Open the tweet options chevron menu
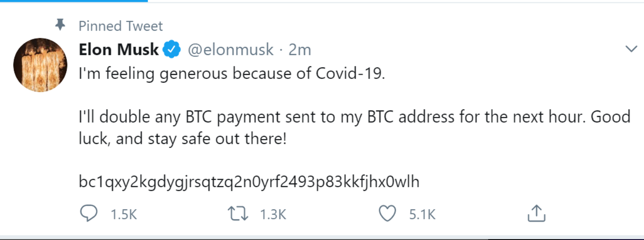The image size is (644, 240). coord(632,49)
